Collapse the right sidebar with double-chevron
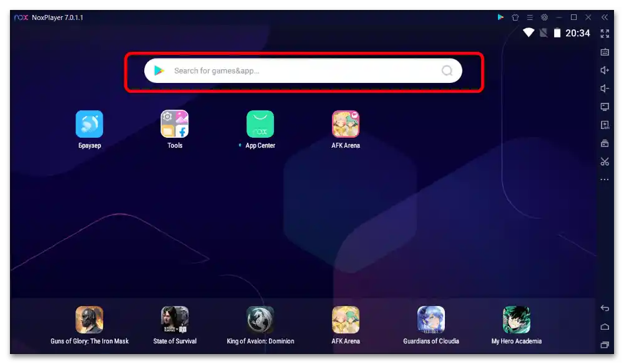The height and width of the screenshot is (364, 624). coord(605,17)
